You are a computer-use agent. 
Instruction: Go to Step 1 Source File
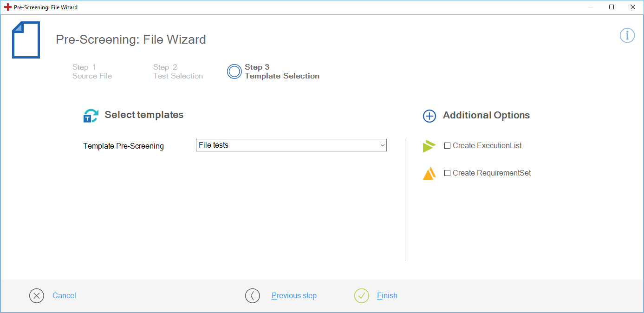click(92, 72)
